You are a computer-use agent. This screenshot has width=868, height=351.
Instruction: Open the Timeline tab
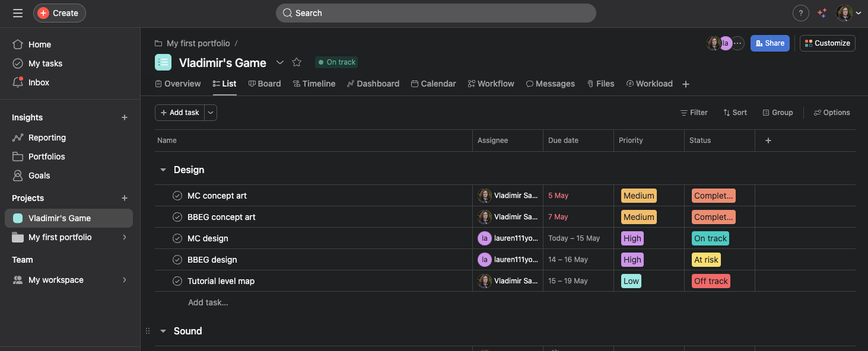[x=314, y=84]
